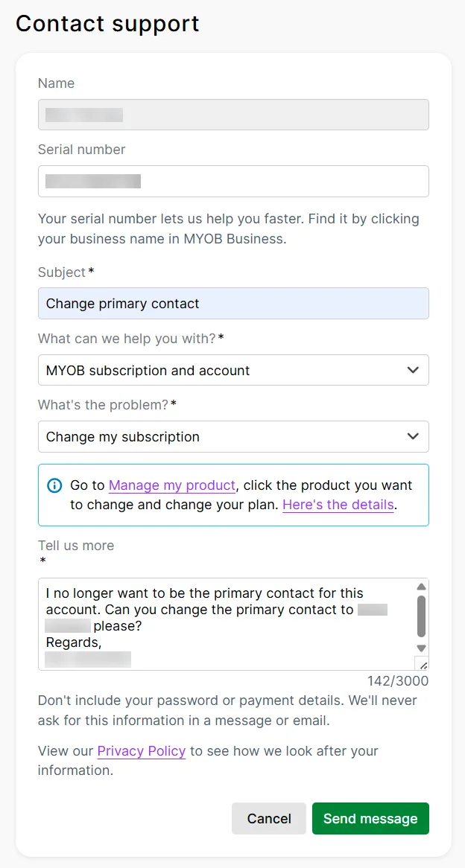
Task: Click the 142/3000 character counter
Action: [398, 680]
